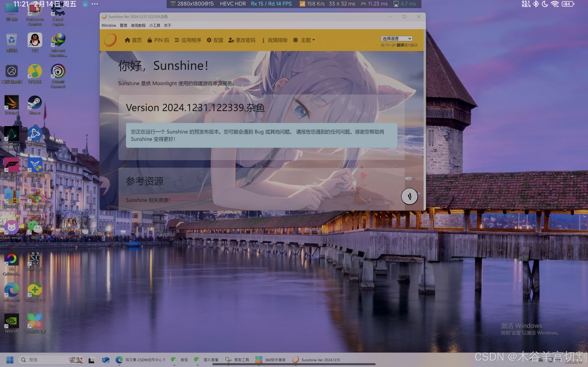
Task: Switch to 360软件管家 taskbar item
Action: point(271,360)
